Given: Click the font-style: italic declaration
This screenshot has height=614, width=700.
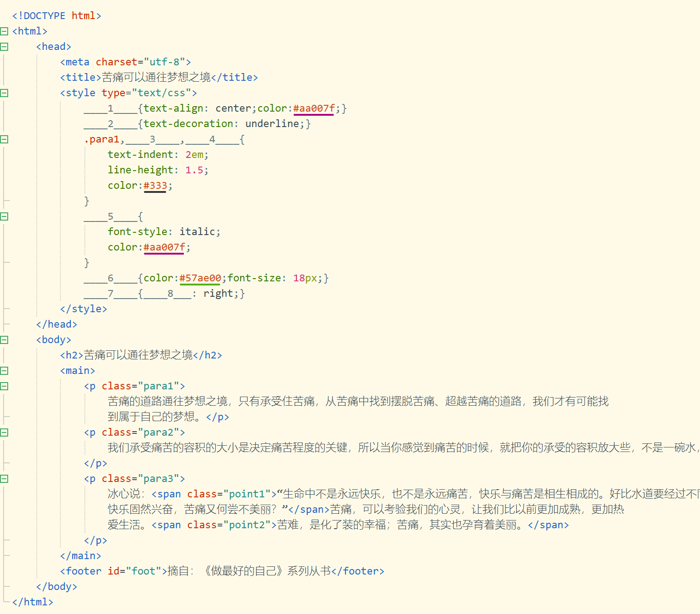Looking at the screenshot, I should click(x=164, y=232).
